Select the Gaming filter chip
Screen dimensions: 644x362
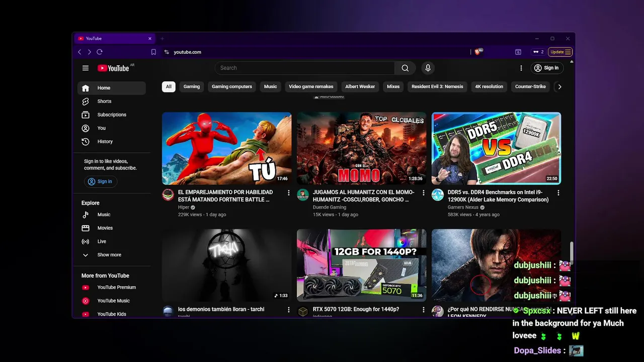[192, 86]
